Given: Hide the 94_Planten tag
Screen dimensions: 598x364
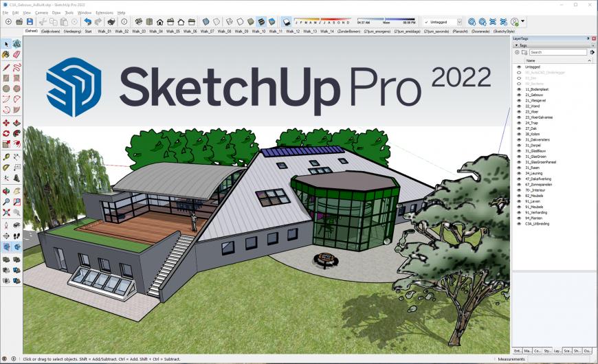Looking at the screenshot, I should tap(519, 218).
